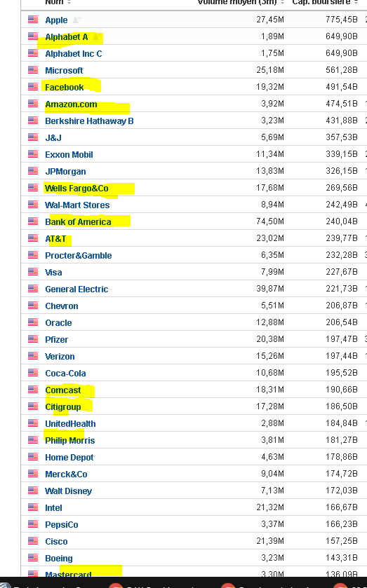Select the Bank of America link
The width and height of the screenshot is (367, 588).
click(78, 222)
